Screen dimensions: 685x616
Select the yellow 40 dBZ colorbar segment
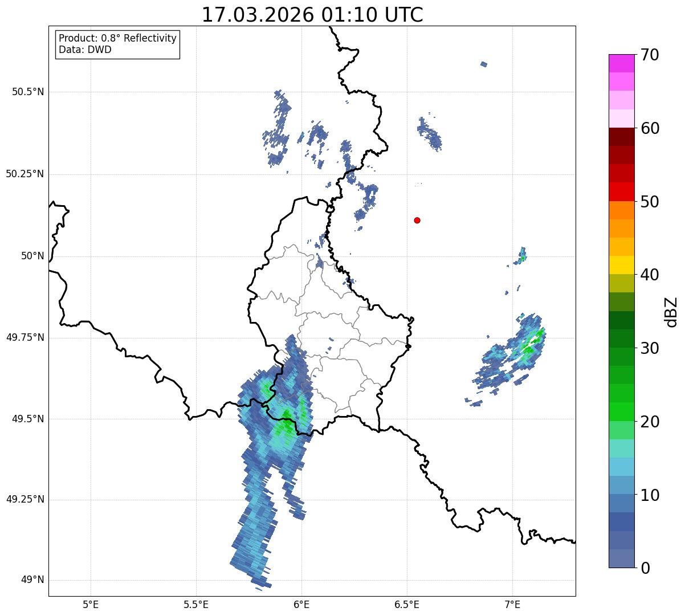[623, 265]
